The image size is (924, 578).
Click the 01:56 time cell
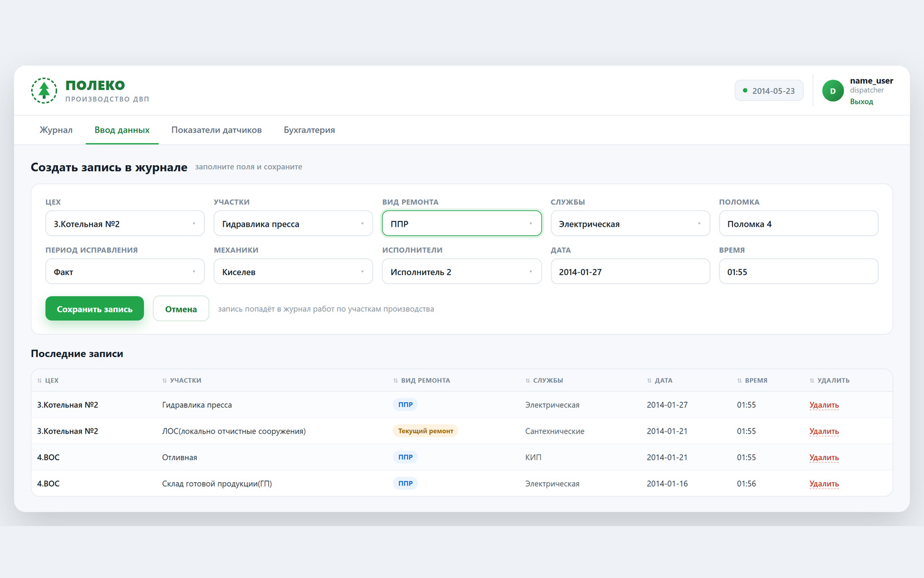[x=747, y=484]
